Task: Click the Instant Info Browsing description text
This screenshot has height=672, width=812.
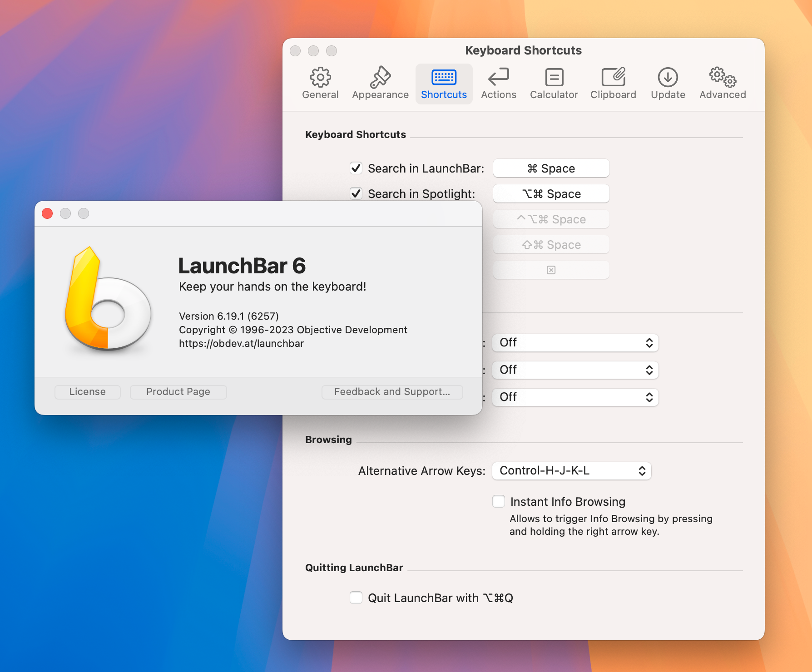Action: [611, 525]
